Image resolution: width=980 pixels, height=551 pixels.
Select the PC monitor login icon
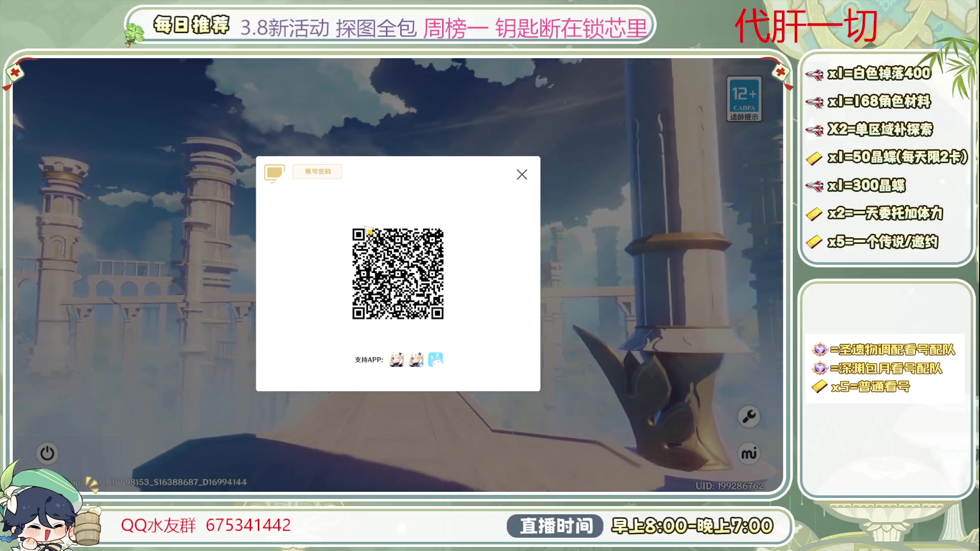[274, 172]
